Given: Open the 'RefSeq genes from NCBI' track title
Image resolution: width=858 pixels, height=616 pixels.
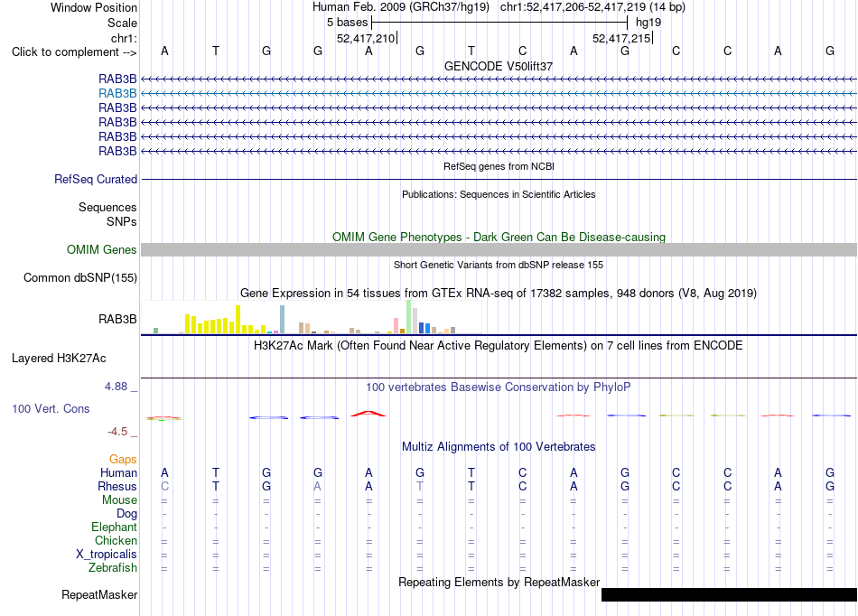Looking at the screenshot, I should [499, 166].
